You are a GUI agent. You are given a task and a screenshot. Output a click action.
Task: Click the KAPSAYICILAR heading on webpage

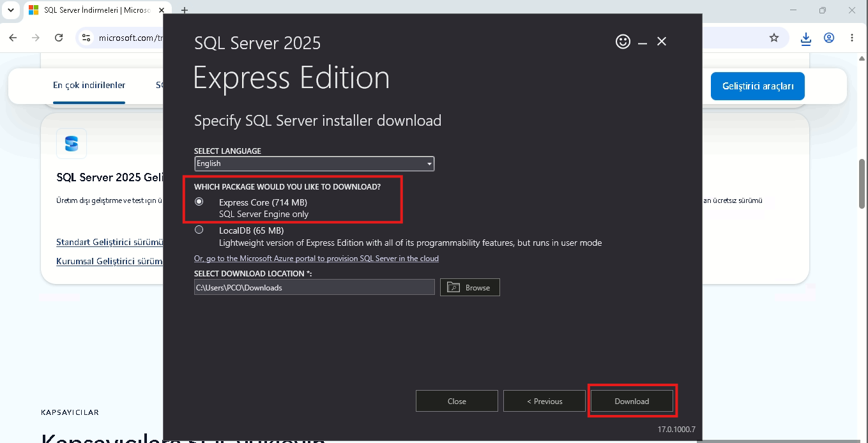(70, 412)
